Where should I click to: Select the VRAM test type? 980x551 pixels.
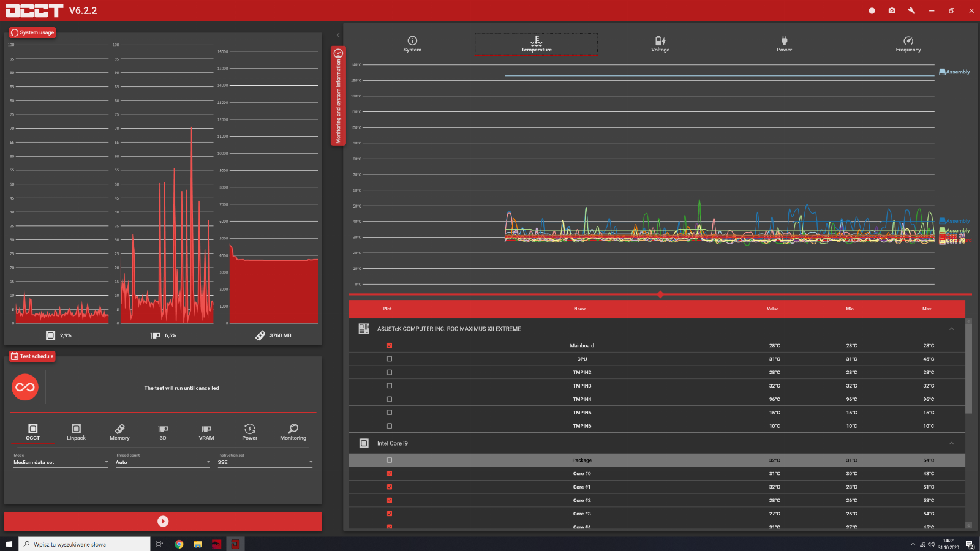206,432
